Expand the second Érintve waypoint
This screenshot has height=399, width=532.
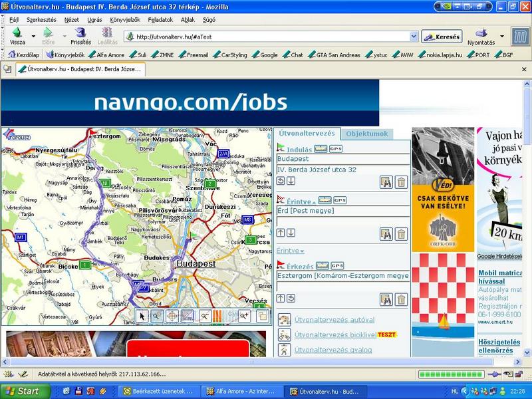pyautogui.click(x=290, y=251)
